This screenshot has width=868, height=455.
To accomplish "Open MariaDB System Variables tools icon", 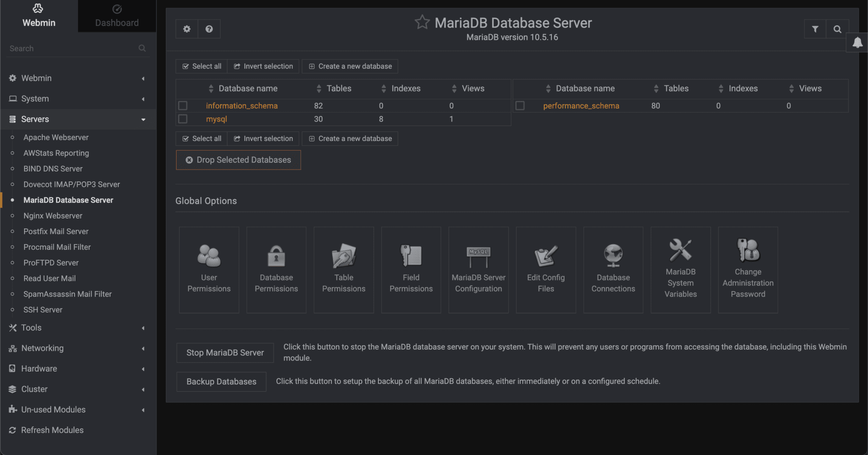I will 681,250.
